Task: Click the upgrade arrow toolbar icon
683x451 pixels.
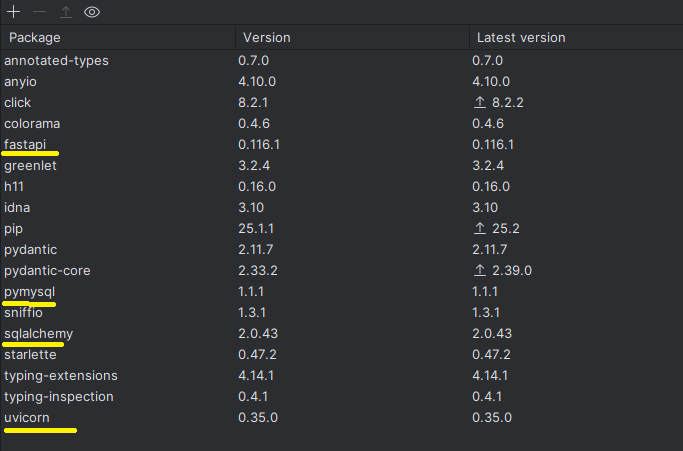Action: [x=66, y=12]
